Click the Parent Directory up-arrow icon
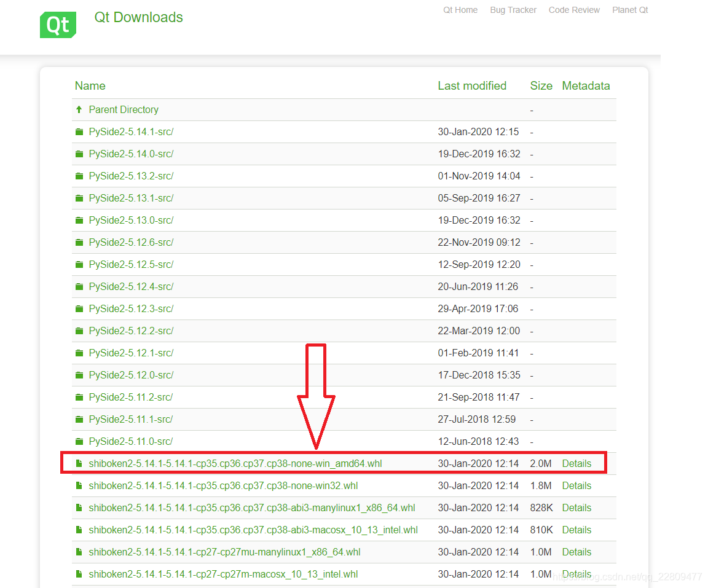The height and width of the screenshot is (588, 708). pos(79,109)
